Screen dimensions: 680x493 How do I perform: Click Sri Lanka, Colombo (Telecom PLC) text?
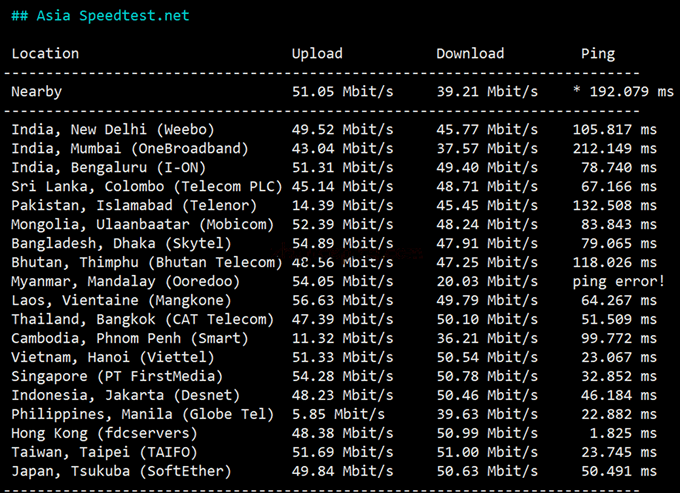(x=146, y=187)
